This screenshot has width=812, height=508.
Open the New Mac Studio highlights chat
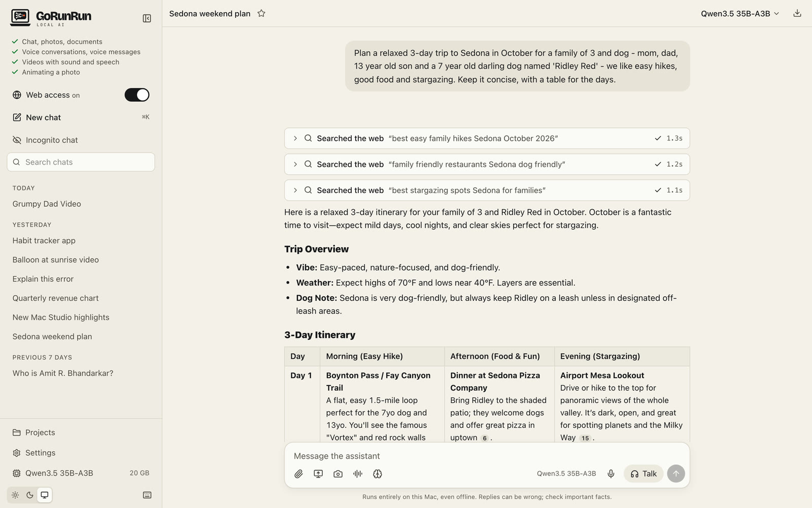[81, 317]
